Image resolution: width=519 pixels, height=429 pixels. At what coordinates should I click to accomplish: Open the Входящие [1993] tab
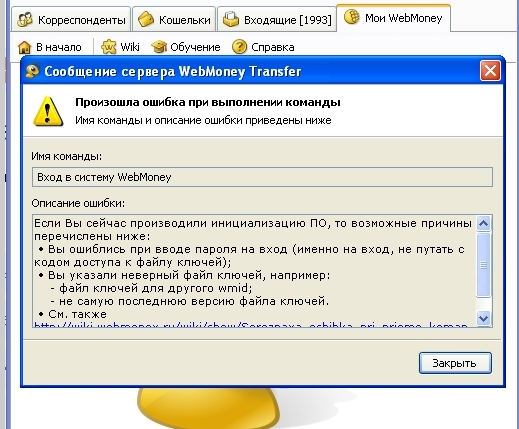pos(277,19)
